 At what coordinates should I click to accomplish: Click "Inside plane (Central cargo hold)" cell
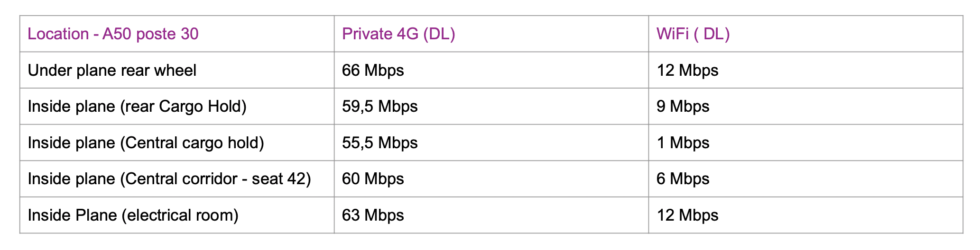point(146,143)
